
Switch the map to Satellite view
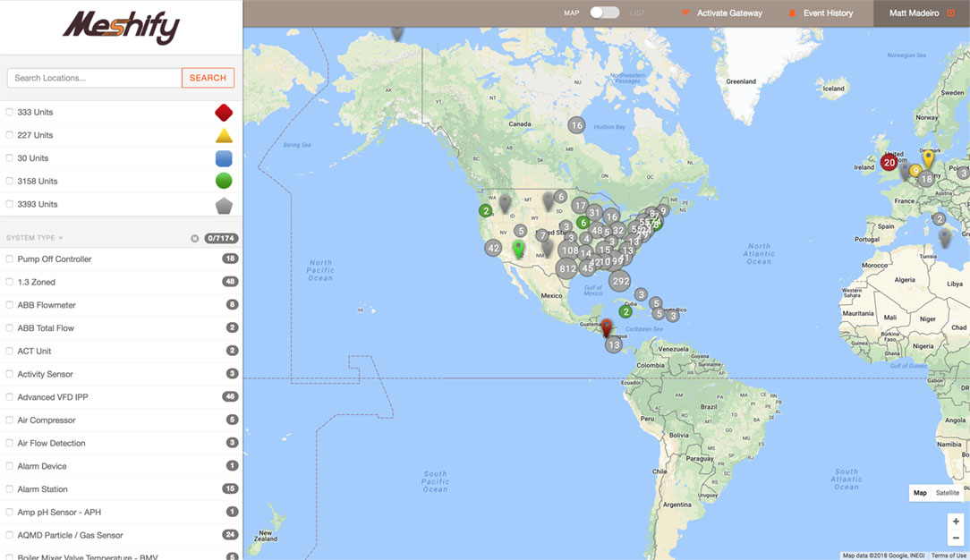coord(947,493)
